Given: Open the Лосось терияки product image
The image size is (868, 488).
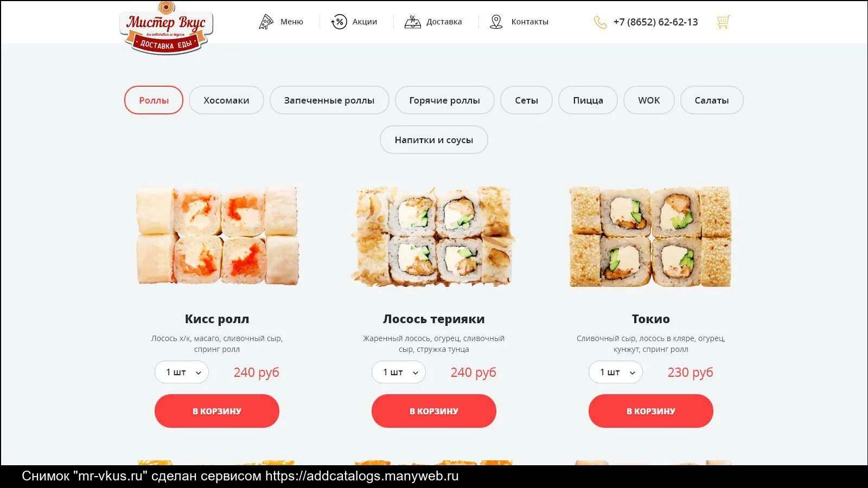Looking at the screenshot, I should click(433, 236).
